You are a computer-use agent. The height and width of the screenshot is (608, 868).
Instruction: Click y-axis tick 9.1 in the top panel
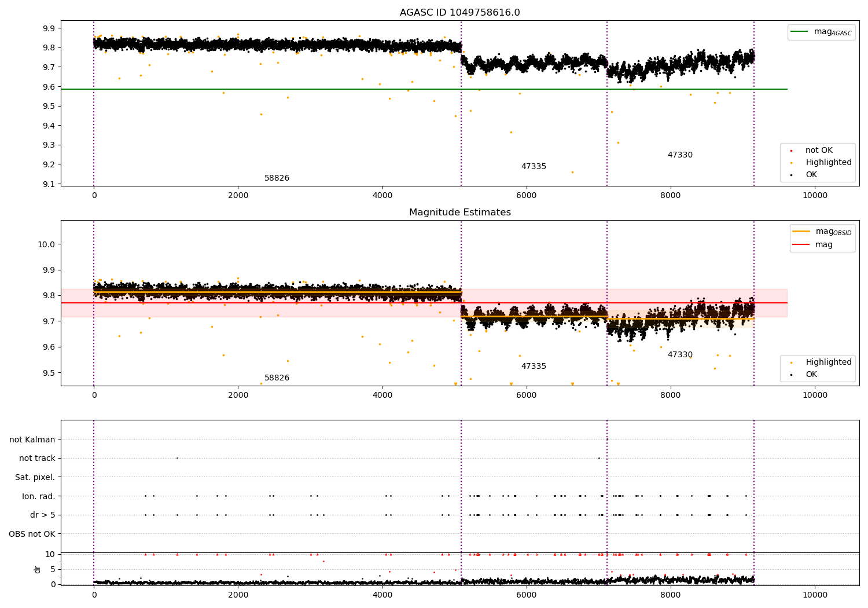tap(49, 184)
